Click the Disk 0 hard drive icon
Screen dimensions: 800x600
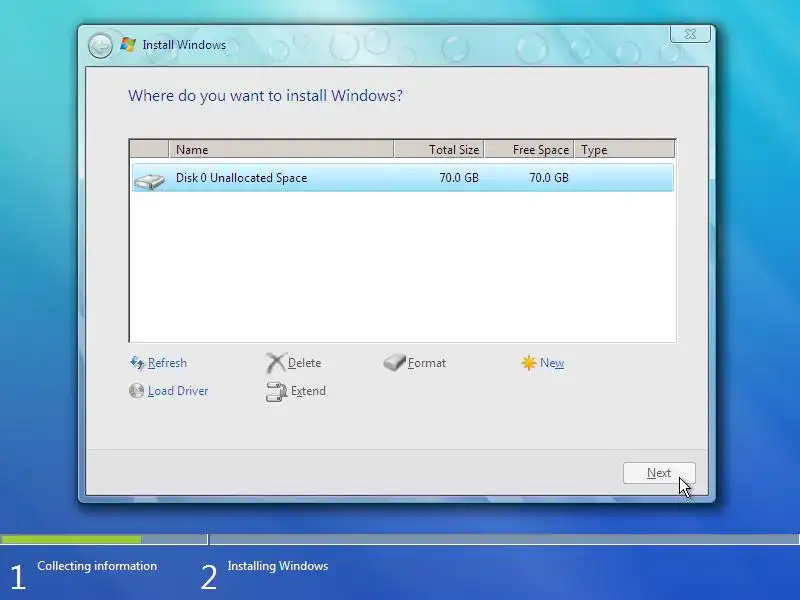(149, 180)
